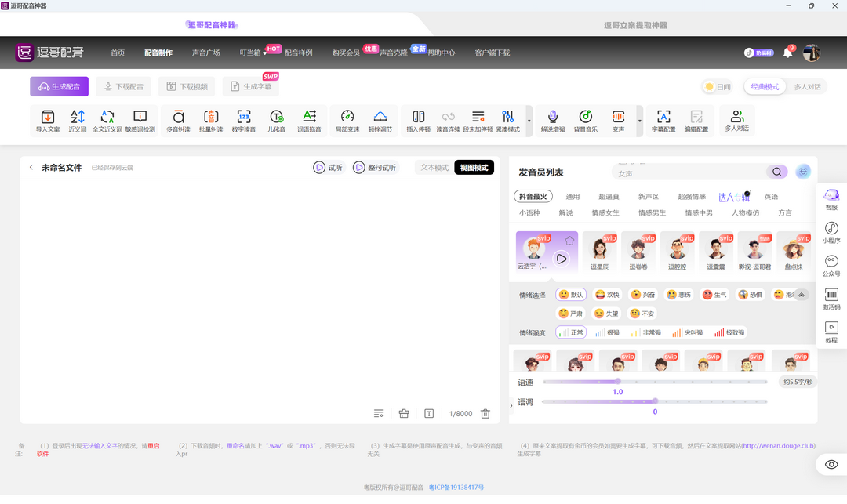Select the 欢快 happy emotion option

pos(608,294)
